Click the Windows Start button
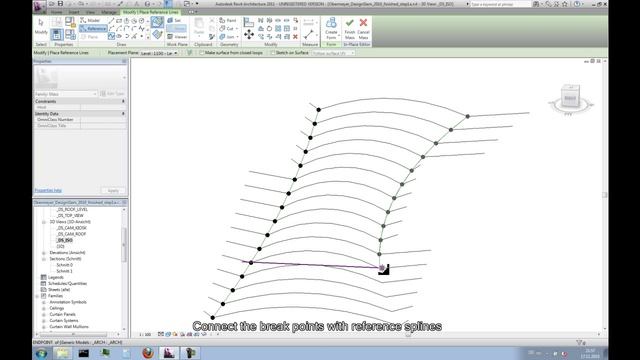The width and height of the screenshot is (640, 360). point(41,353)
